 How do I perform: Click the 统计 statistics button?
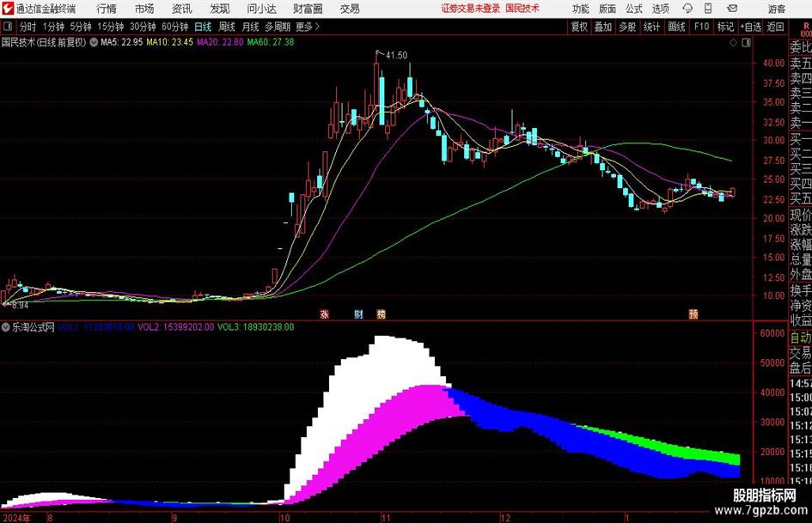coord(652,27)
